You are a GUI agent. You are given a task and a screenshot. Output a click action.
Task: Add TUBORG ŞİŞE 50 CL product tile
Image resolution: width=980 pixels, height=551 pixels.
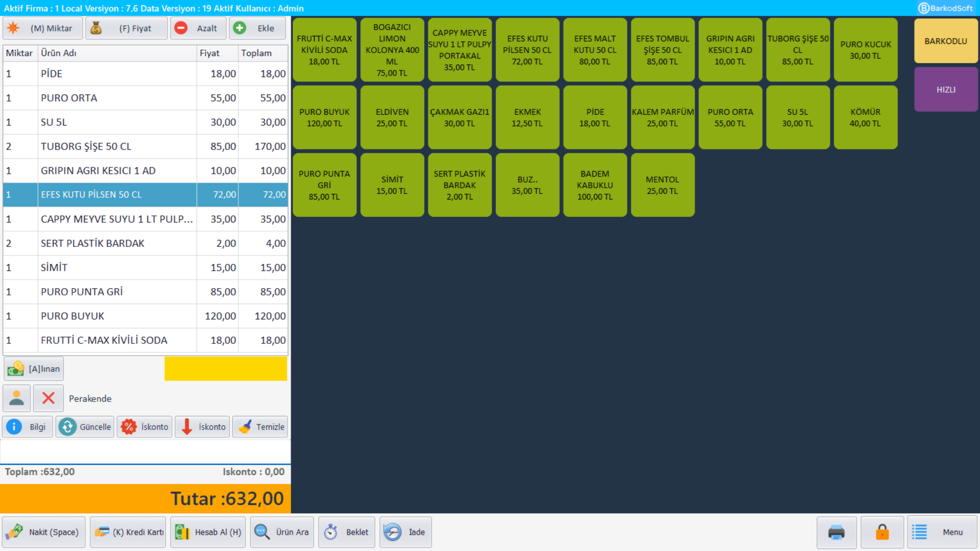[798, 50]
